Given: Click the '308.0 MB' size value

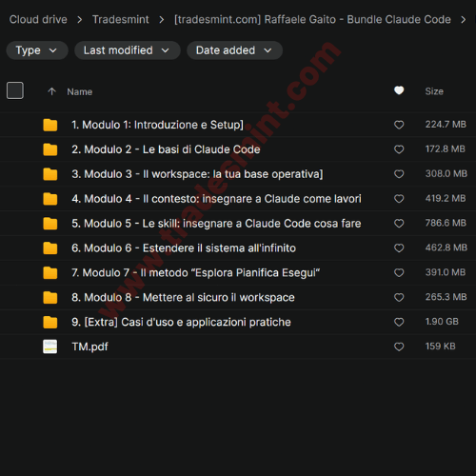Looking at the screenshot, I should tap(446, 173).
